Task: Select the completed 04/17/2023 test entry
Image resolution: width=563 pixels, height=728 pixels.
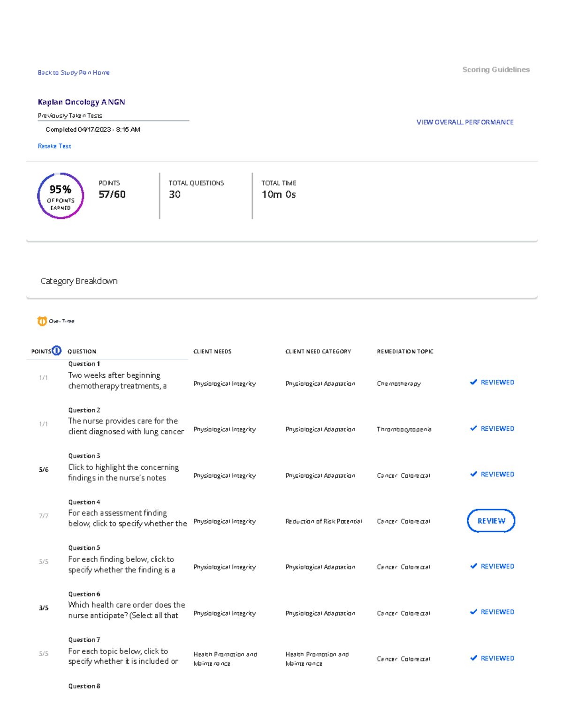Action: pyautogui.click(x=93, y=130)
